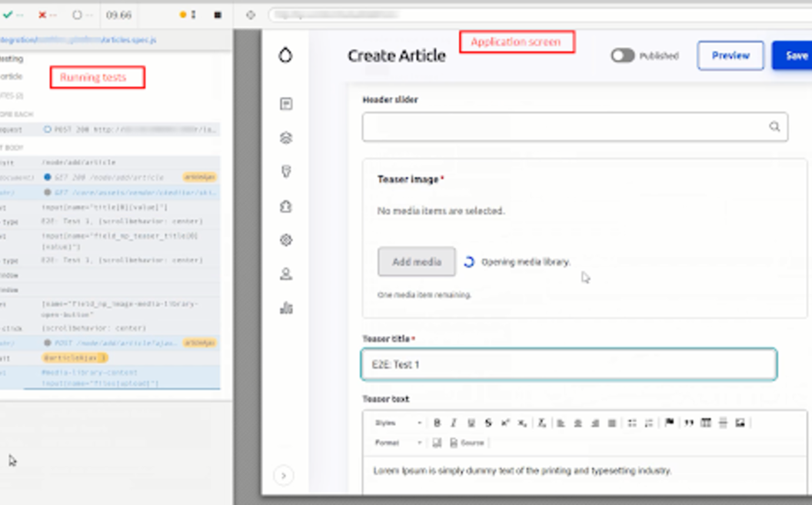Click the Italic icon in editor toolbar

click(x=454, y=423)
